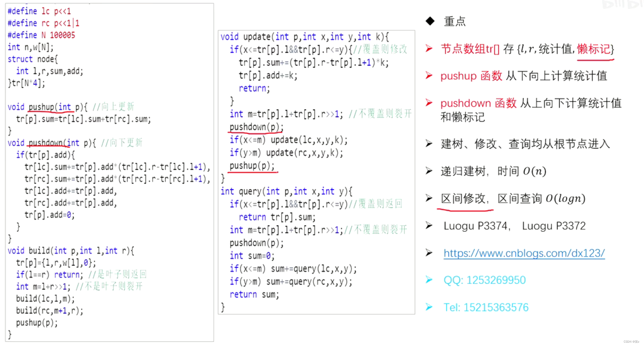Click the QQ: 1253269950 text

(484, 280)
